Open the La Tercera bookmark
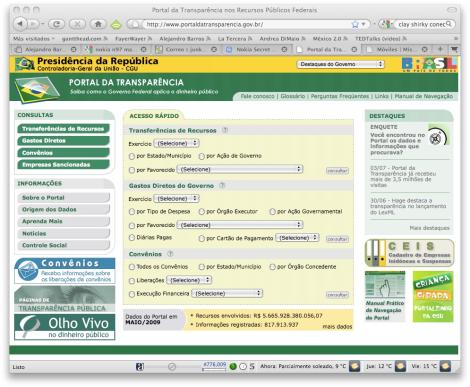The height and width of the screenshot is (387, 470). click(x=235, y=39)
